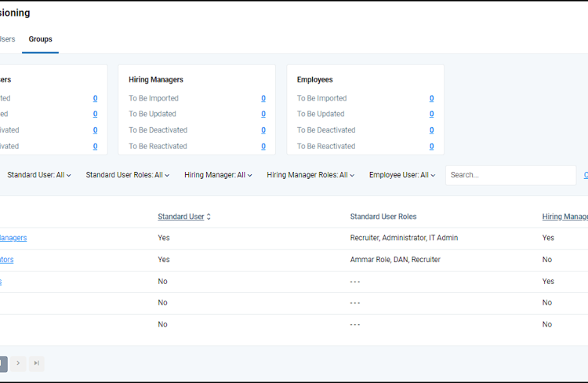
Task: Sort by Hiring Manager column header
Action: tap(564, 217)
